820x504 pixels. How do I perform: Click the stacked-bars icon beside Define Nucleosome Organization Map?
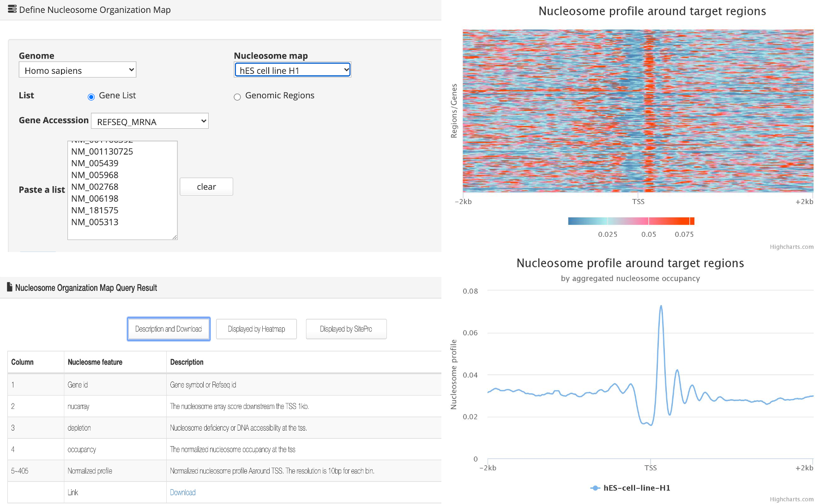point(12,9)
